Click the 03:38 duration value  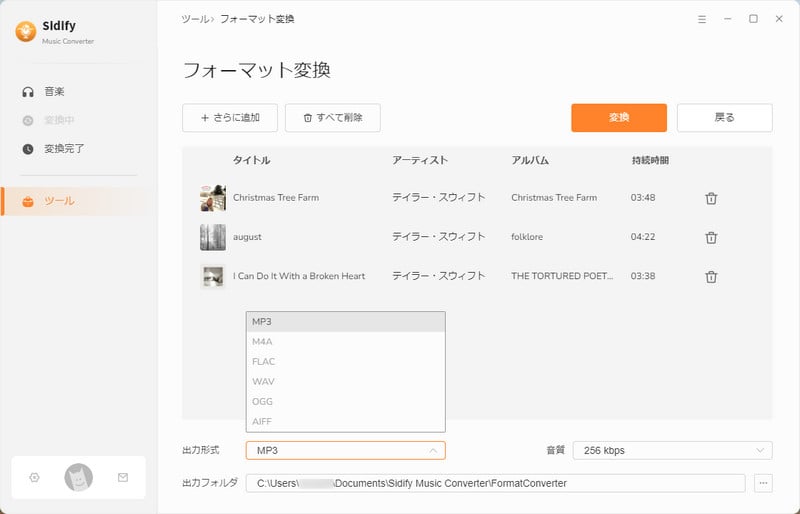[643, 276]
